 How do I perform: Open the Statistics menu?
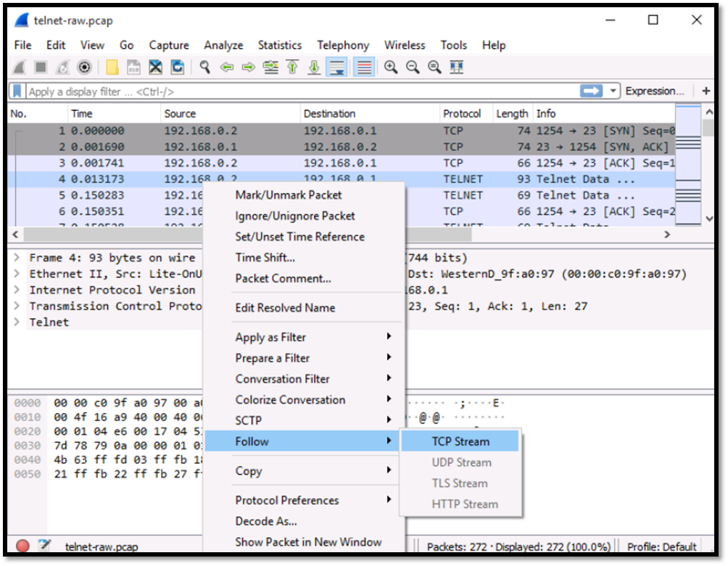(x=280, y=46)
